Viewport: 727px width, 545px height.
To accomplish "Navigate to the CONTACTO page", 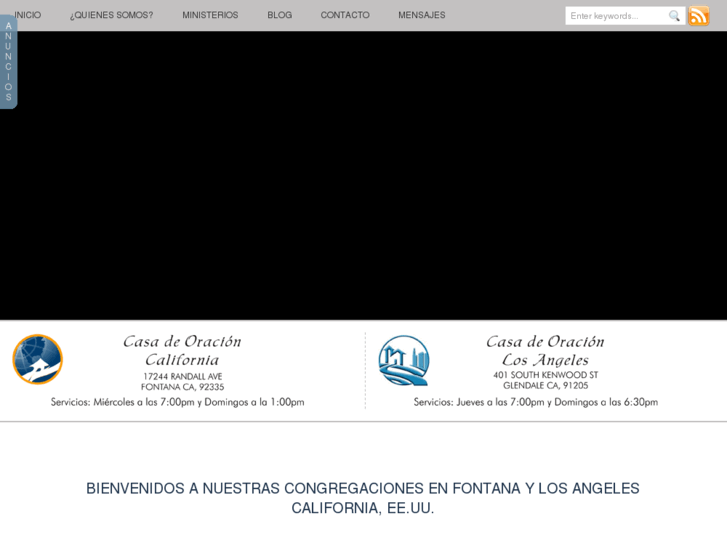I will 345,15.
